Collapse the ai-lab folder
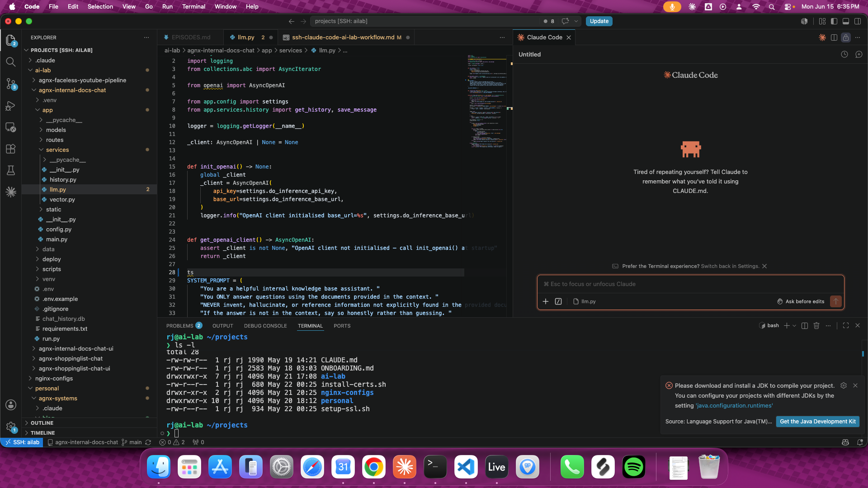 [43, 70]
